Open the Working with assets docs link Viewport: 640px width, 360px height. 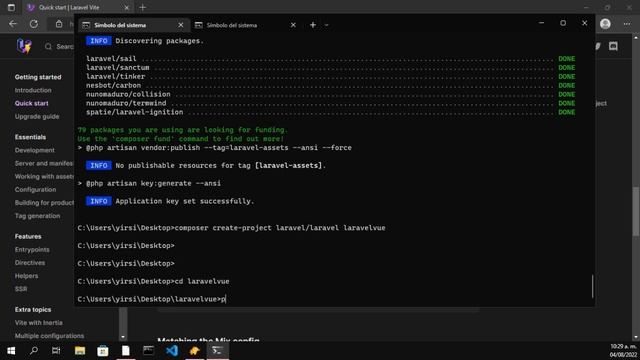(44, 176)
